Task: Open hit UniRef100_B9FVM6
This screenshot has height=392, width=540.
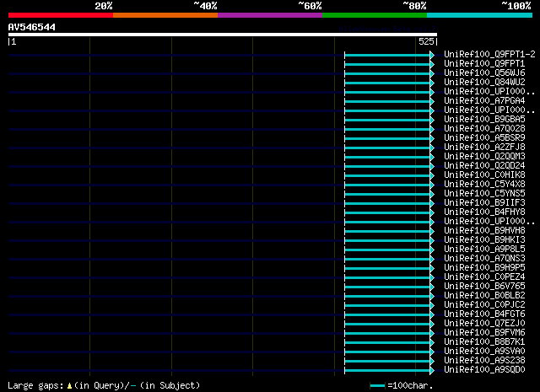Action: [484, 333]
